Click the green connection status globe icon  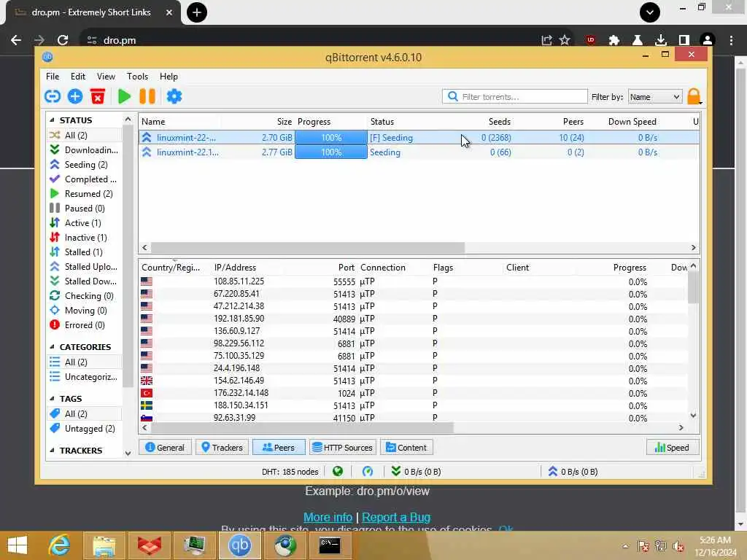click(338, 472)
